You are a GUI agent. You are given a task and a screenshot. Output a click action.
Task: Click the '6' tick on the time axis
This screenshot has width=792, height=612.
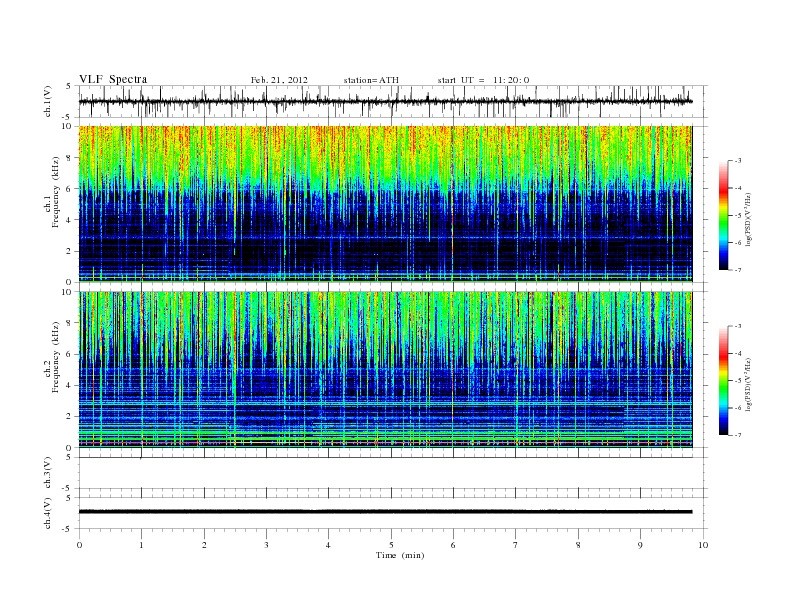click(x=453, y=545)
